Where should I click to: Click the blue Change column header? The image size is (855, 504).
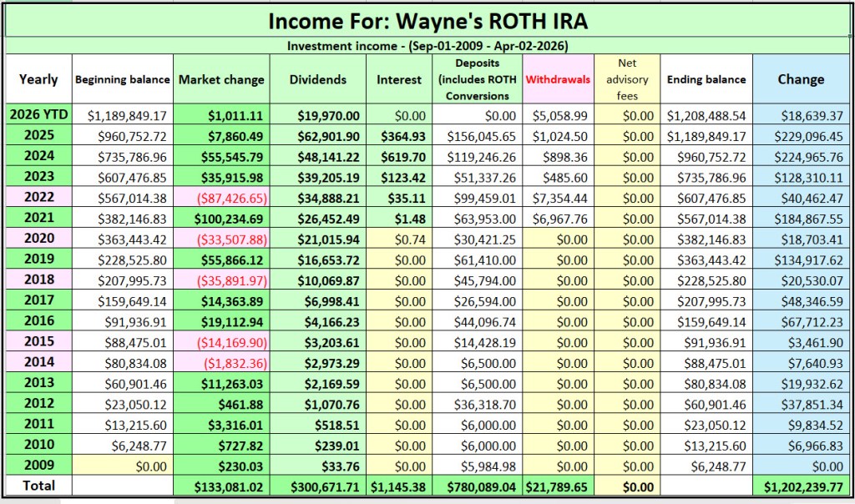[801, 80]
